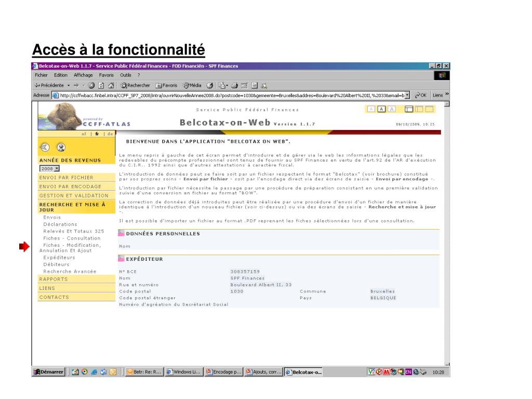Click the browser Stop icon
Viewport: 532px width, 399px height.
[91, 86]
